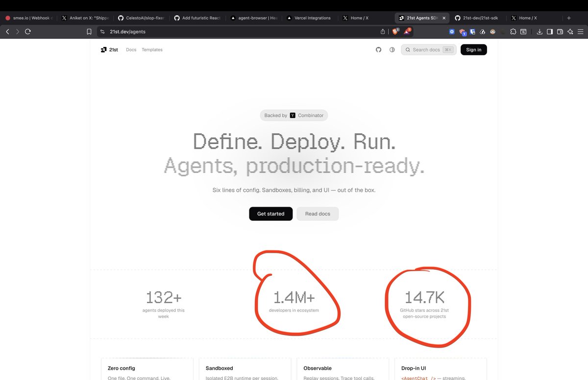This screenshot has width=588, height=380.
Task: Open the Leo AI sparkle icon
Action: 570,31
